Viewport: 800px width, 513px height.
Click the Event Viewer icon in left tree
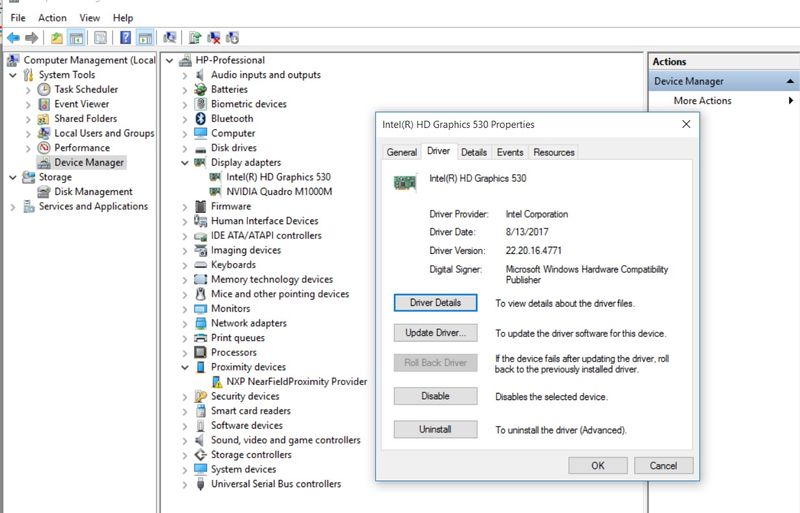(x=44, y=104)
